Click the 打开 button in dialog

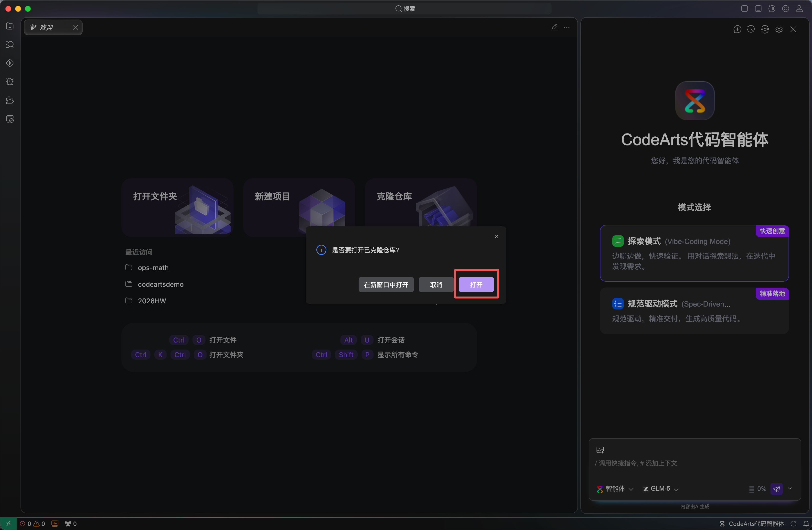point(476,285)
